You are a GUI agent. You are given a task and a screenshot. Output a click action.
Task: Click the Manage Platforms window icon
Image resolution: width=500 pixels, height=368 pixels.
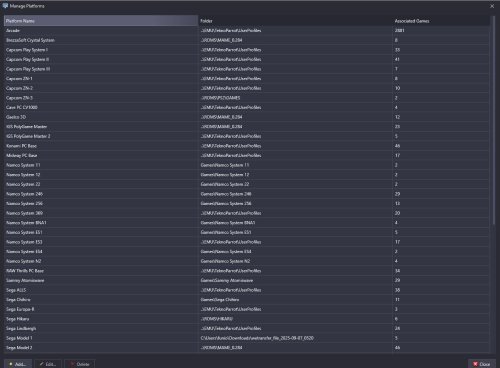point(5,6)
